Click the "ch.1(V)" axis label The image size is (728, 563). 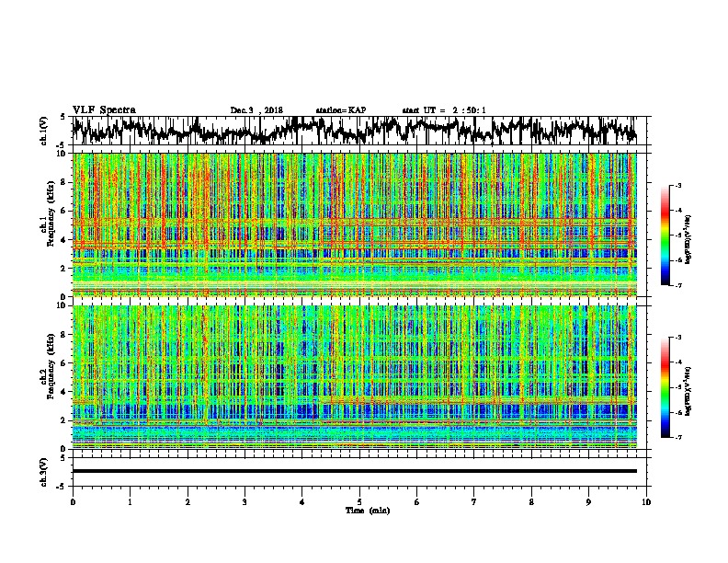(x=44, y=131)
